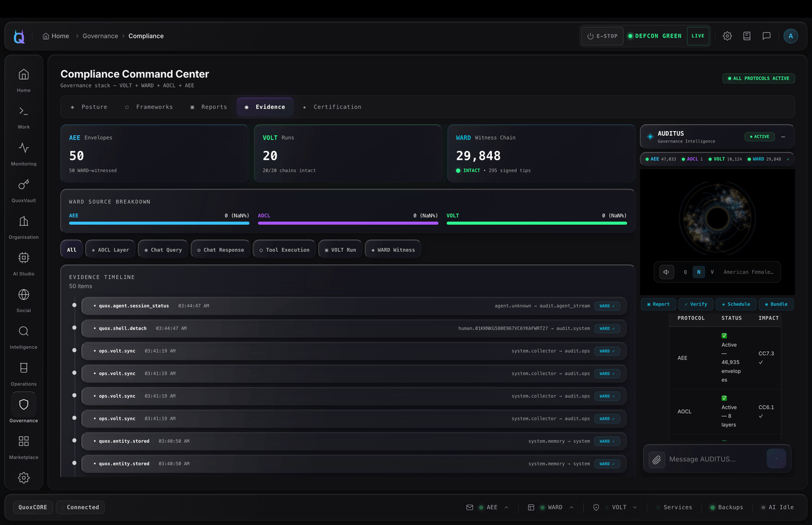The width and height of the screenshot is (812, 525).
Task: Click the Verify button in AUDITUS
Action: coord(695,304)
